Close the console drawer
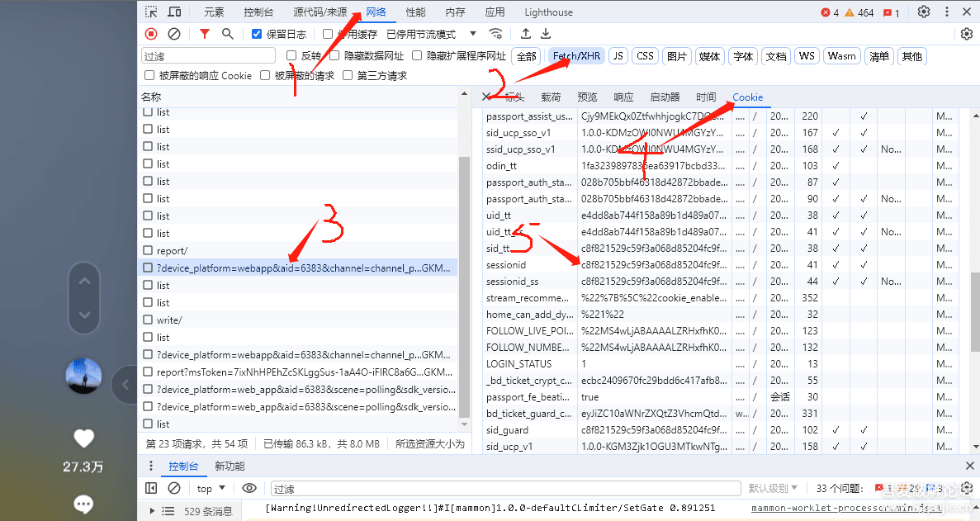 coord(969,466)
